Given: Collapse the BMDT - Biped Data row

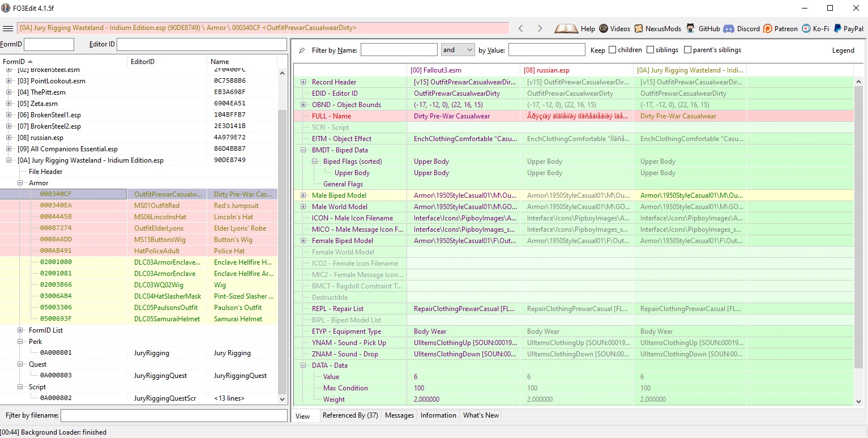Looking at the screenshot, I should point(303,150).
